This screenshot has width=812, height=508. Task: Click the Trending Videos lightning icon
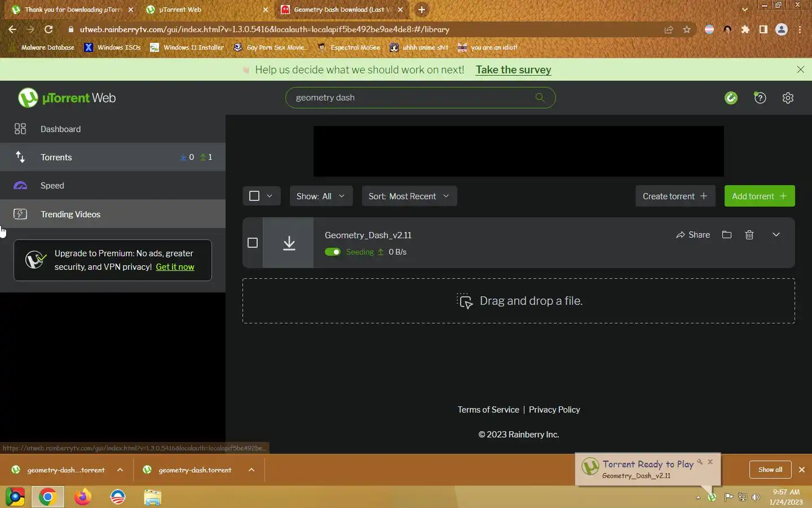click(20, 214)
